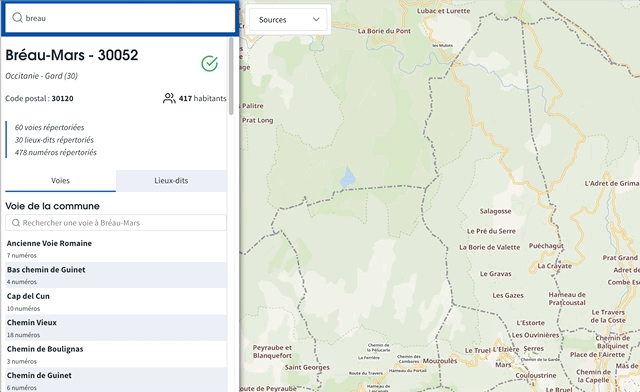Switch to the Lieux-dits tab
640x392 pixels.
171,181
